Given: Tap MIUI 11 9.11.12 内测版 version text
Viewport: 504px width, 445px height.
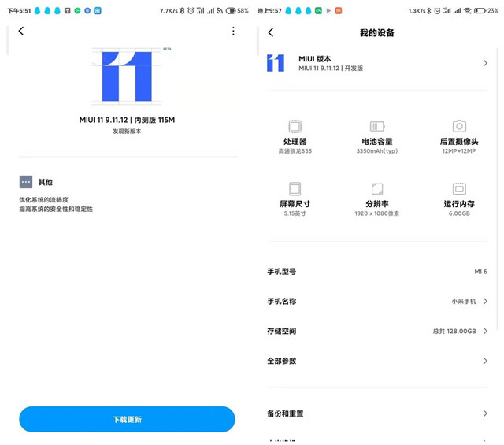Looking at the screenshot, I should pos(127,120).
